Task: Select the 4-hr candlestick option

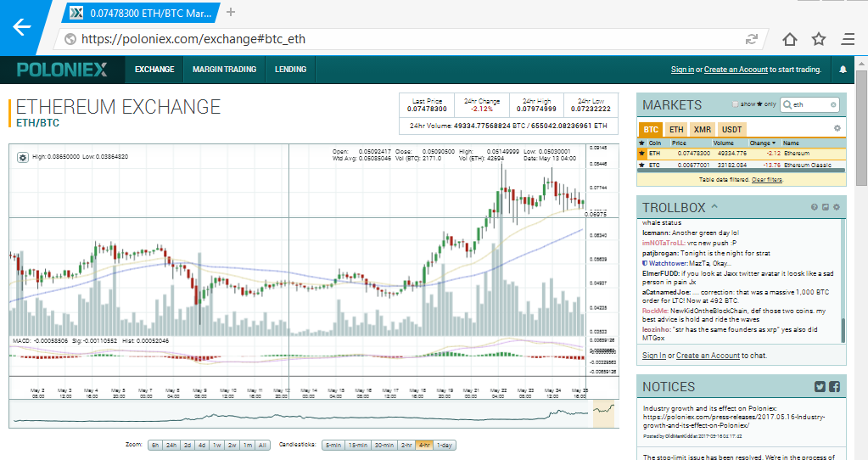Action: (424, 445)
